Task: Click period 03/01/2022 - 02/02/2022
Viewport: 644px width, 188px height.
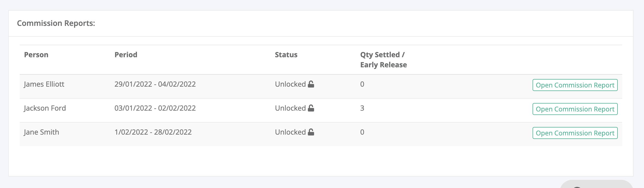Action: 155,108
